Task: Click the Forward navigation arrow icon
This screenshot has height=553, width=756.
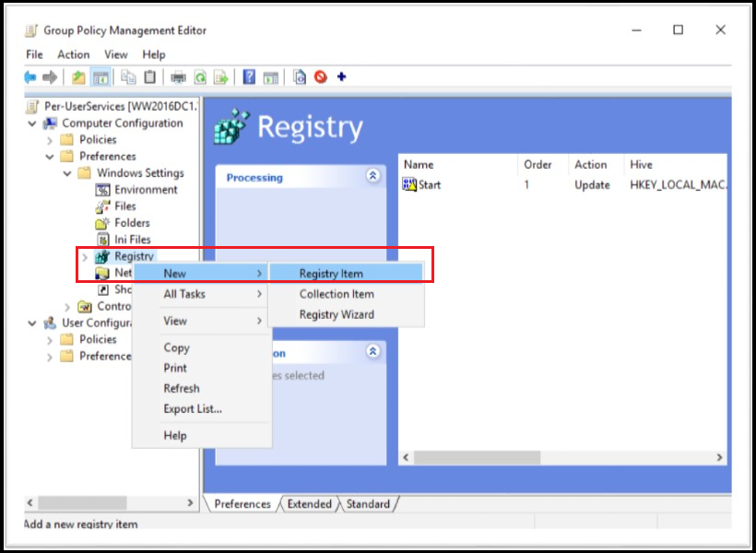Action: [51, 76]
